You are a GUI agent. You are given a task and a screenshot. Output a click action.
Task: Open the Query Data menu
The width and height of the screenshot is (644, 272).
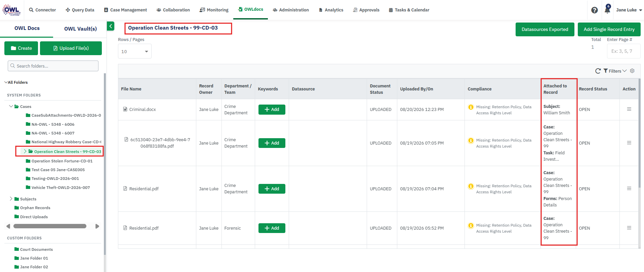coord(80,10)
